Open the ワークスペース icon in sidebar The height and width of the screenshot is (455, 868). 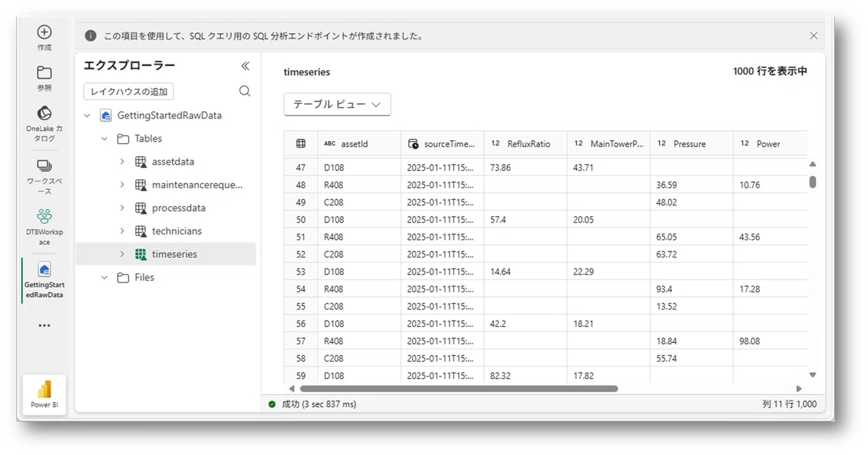point(44,166)
